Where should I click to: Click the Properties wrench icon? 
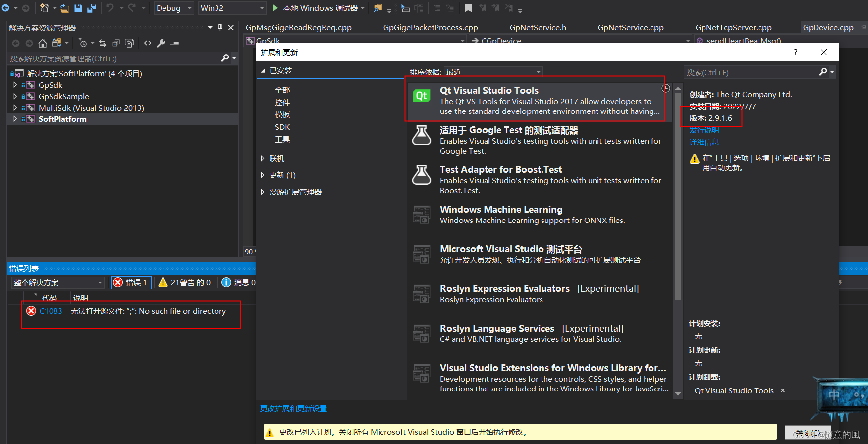click(x=161, y=43)
